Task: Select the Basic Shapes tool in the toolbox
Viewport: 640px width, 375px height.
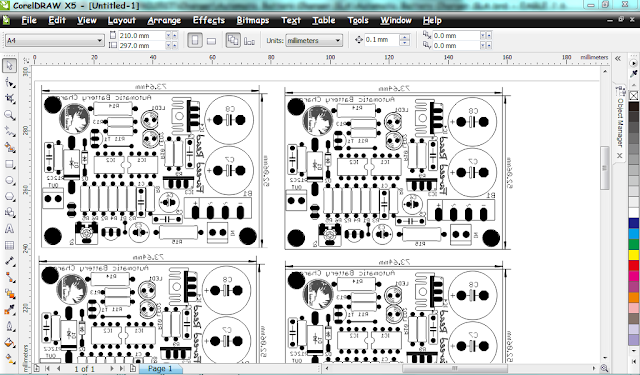Action: click(9, 213)
